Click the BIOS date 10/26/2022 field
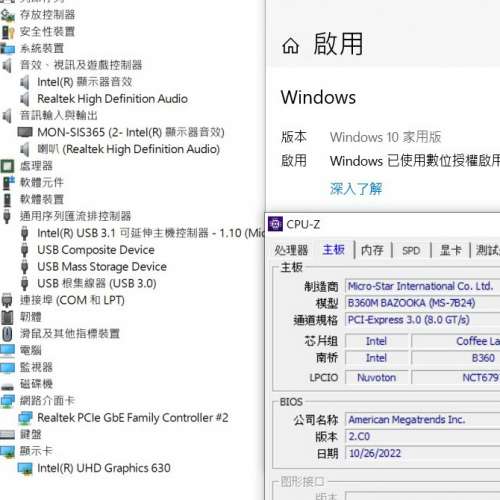 [x=422, y=453]
